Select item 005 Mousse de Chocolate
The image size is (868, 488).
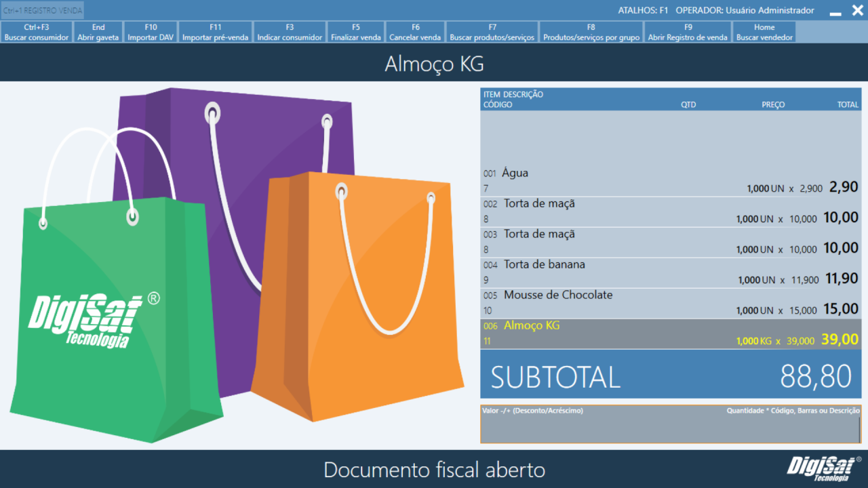(x=671, y=303)
